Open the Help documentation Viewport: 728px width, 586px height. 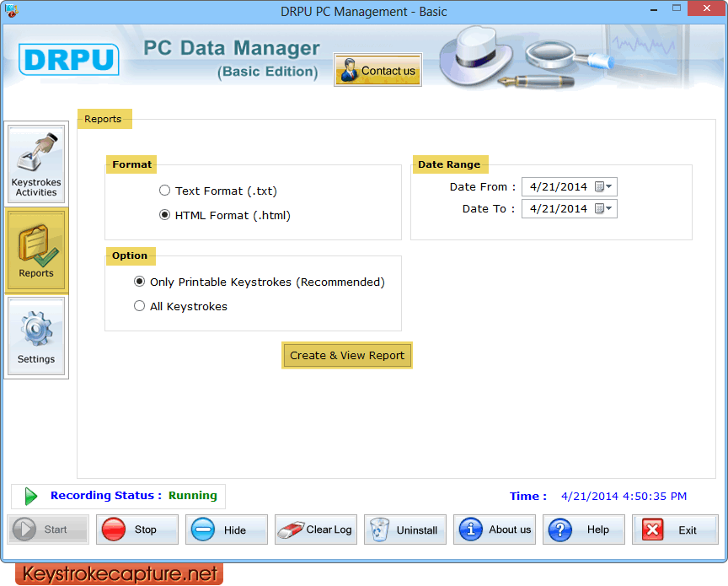(x=584, y=530)
